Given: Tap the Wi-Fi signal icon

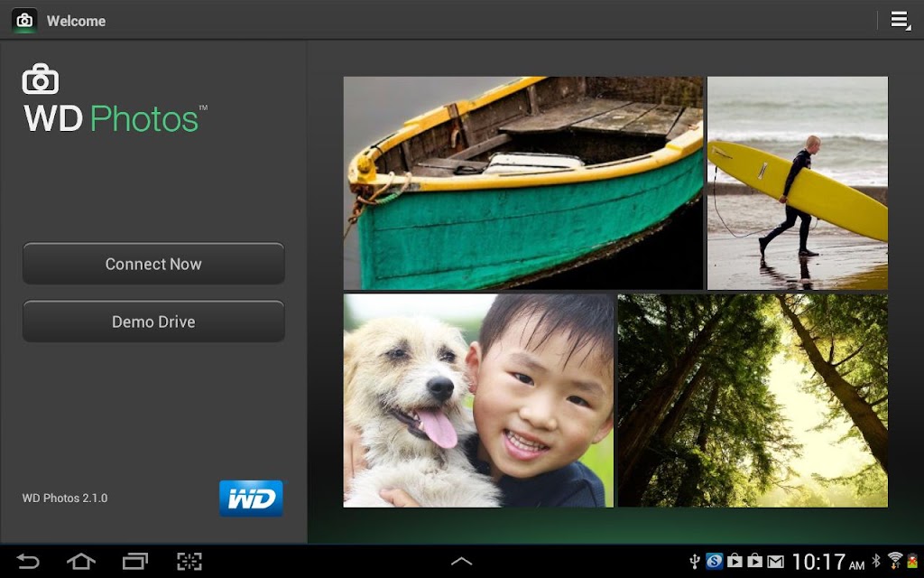Looking at the screenshot, I should click(894, 560).
